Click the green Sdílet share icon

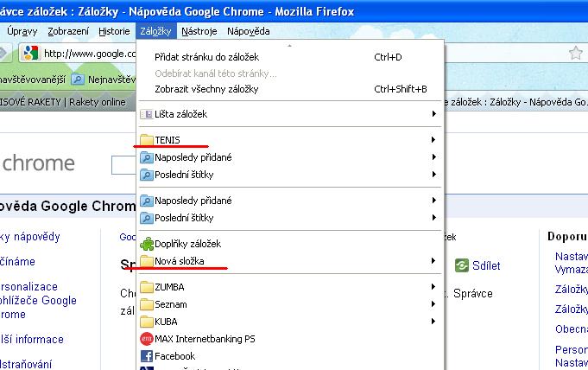pyautogui.click(x=461, y=265)
